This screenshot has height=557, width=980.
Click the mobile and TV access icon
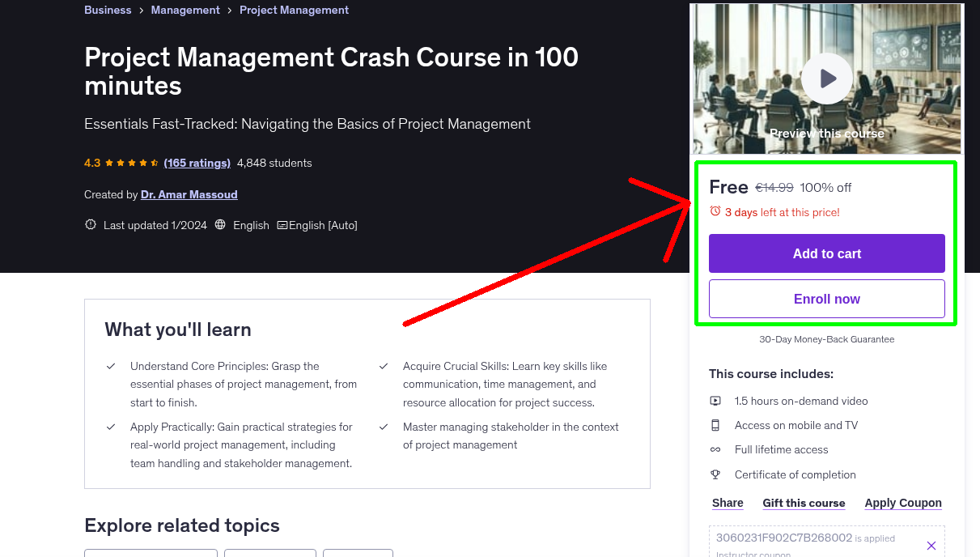(x=715, y=424)
